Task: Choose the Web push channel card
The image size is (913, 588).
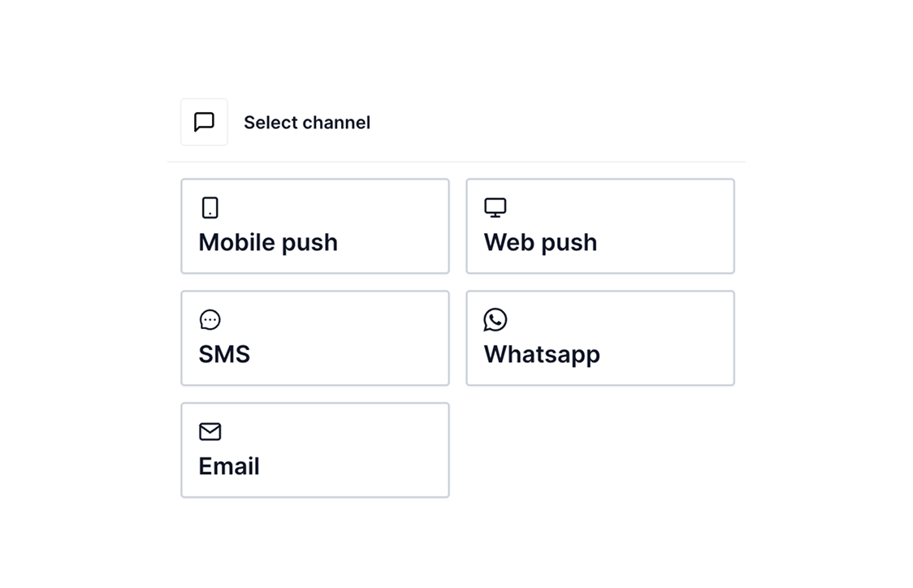Action: 600,226
